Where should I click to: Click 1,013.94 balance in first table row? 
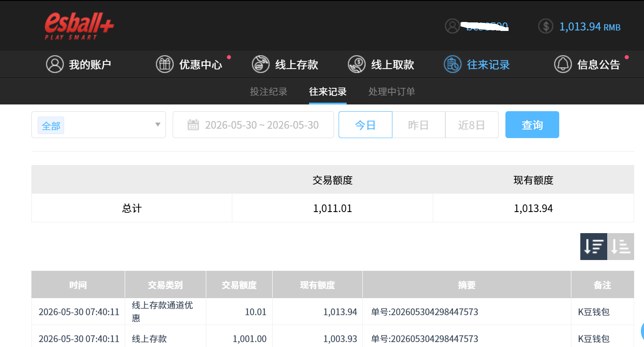point(340,312)
